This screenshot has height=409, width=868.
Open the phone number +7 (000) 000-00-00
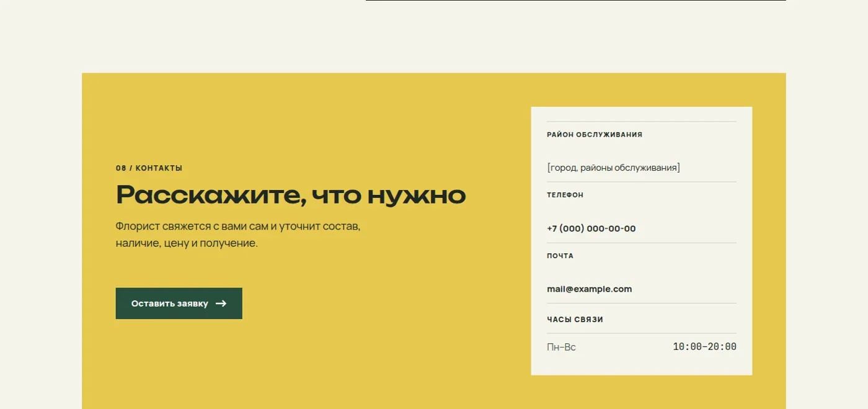coord(591,228)
